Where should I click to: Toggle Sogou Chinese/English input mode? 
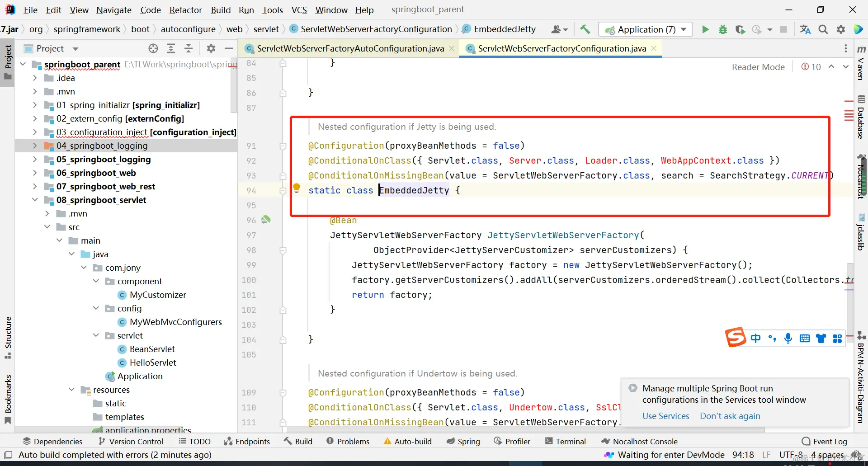click(x=755, y=338)
